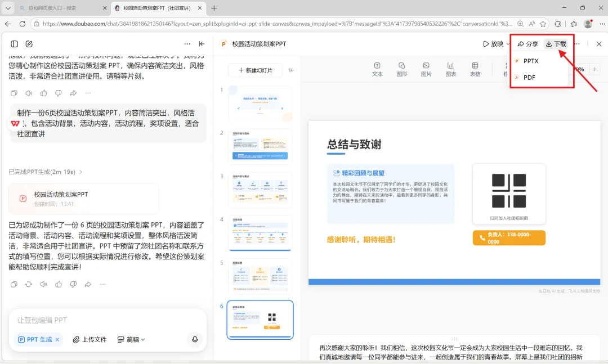Select the QR code image on slide
The height and width of the screenshot is (364, 608).
509,191
